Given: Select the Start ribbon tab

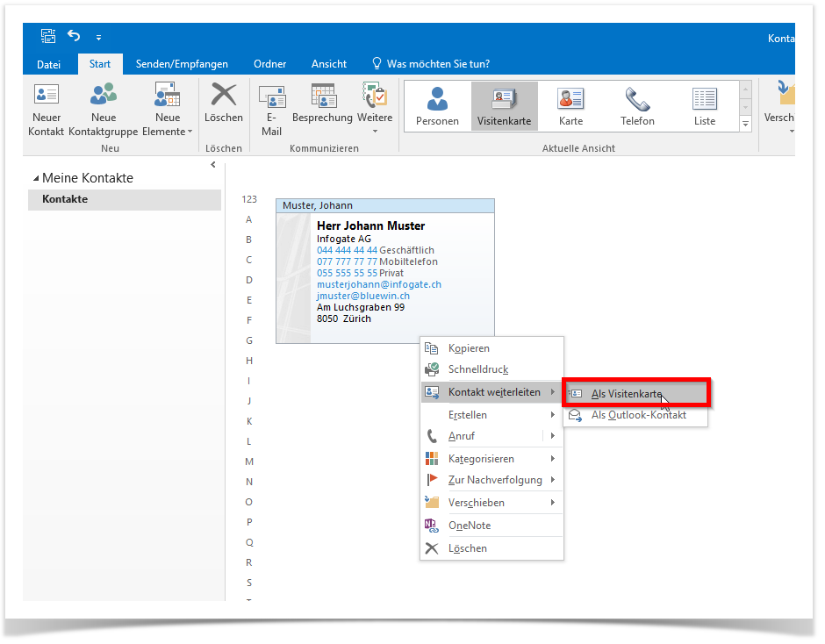Looking at the screenshot, I should (x=100, y=64).
